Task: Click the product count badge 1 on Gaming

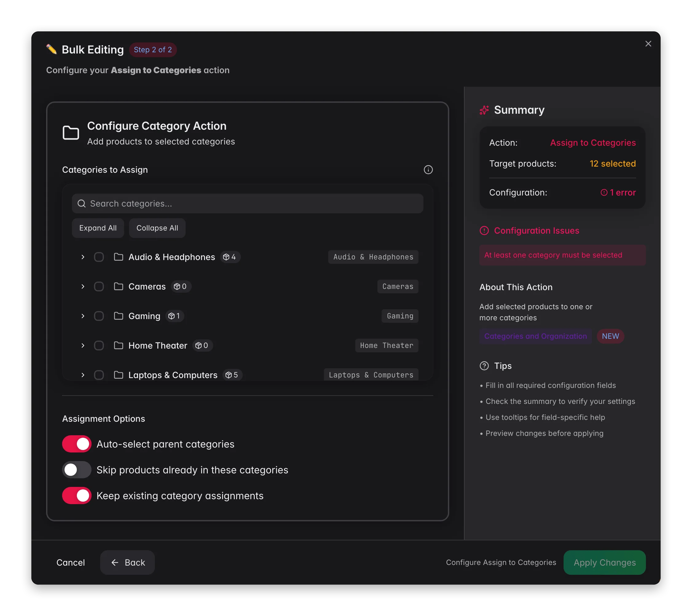Action: pos(175,316)
